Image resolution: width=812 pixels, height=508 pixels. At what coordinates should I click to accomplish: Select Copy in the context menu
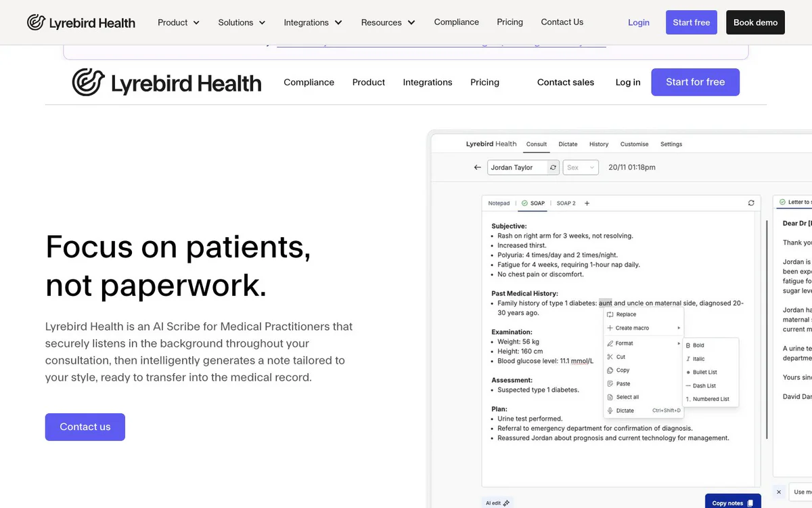[x=618, y=371]
